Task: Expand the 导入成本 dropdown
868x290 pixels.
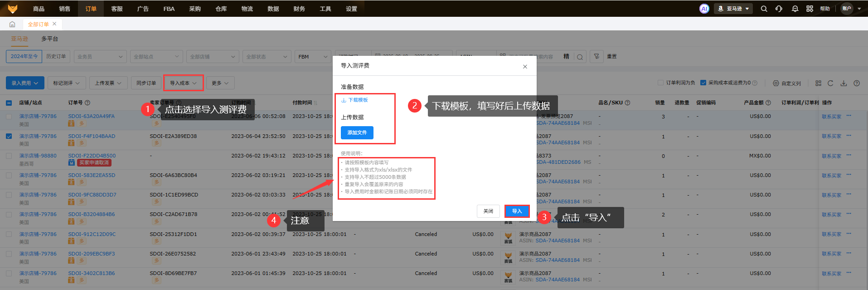Action: 183,83
